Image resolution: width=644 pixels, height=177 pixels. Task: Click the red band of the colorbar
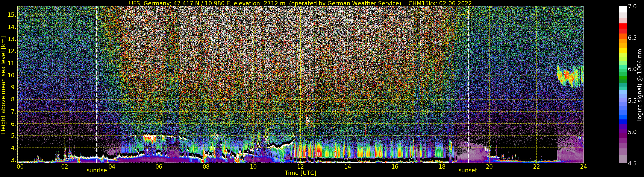coord(623,26)
